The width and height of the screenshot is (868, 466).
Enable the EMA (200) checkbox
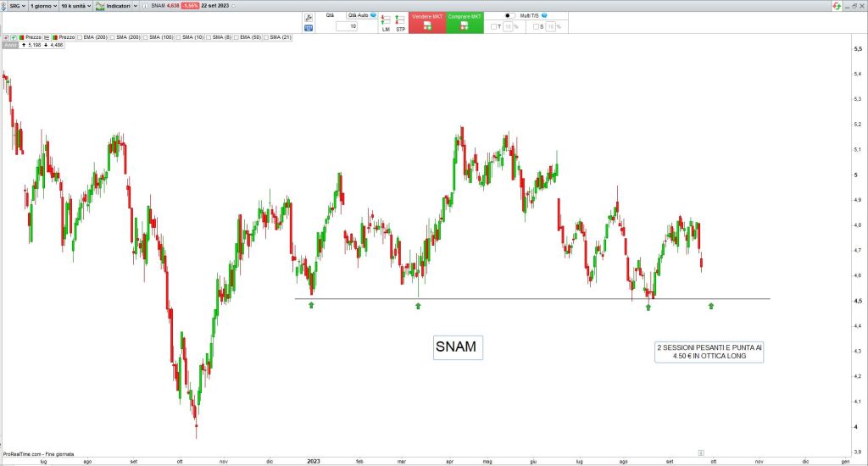tap(80, 37)
